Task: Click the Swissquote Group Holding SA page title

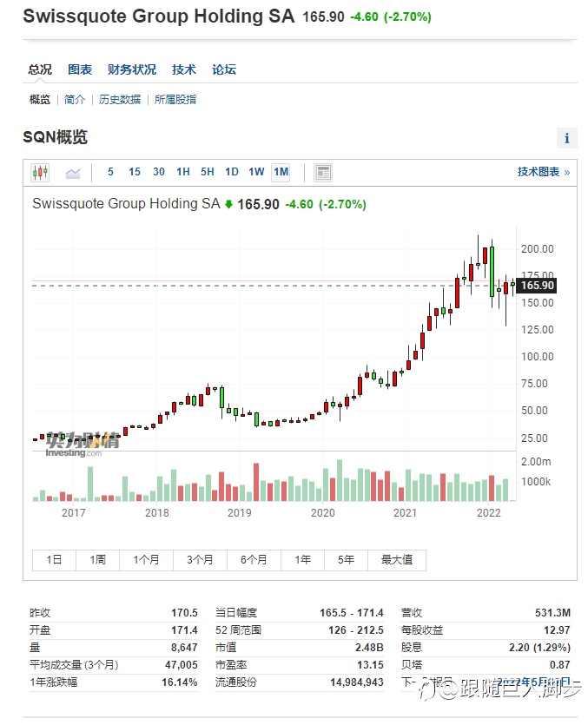Action: coord(158,16)
